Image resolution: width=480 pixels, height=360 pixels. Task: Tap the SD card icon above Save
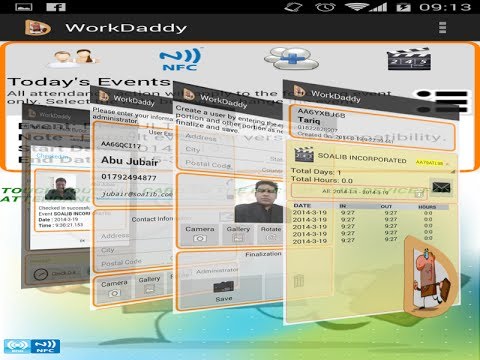click(223, 287)
